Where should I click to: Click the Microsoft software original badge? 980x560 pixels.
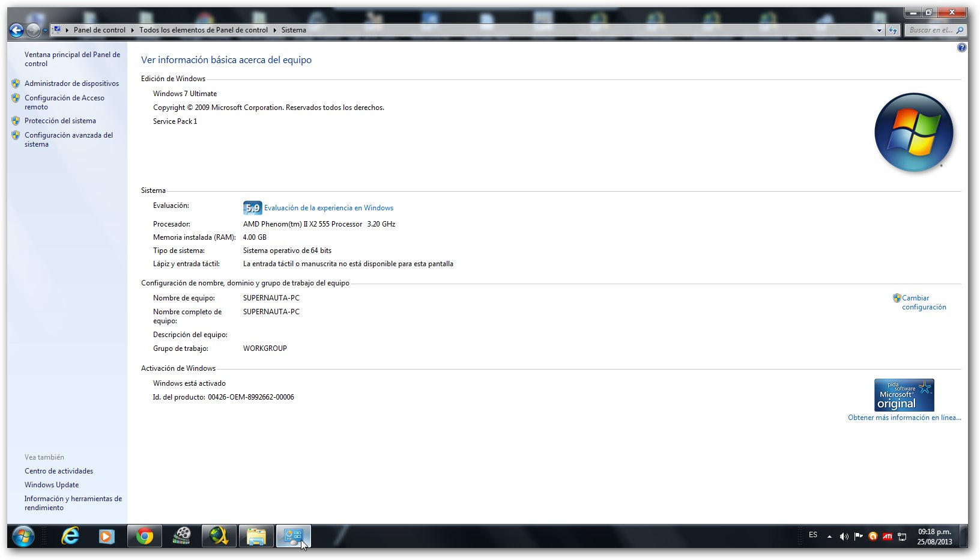point(904,395)
